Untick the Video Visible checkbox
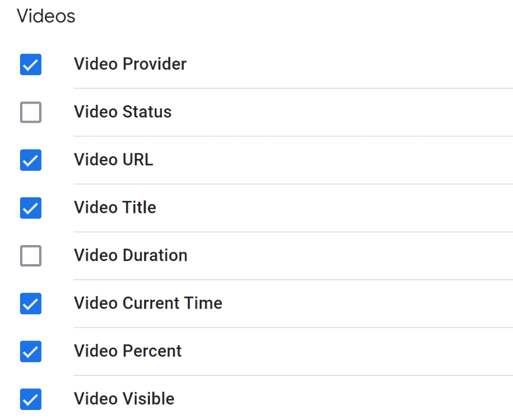Screen dimensions: 513x420 coord(31,399)
